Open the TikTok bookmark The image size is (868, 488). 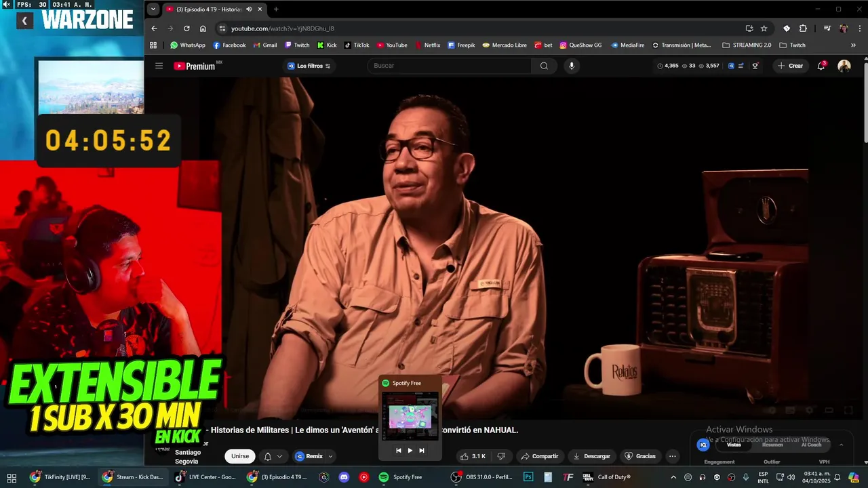click(x=357, y=45)
